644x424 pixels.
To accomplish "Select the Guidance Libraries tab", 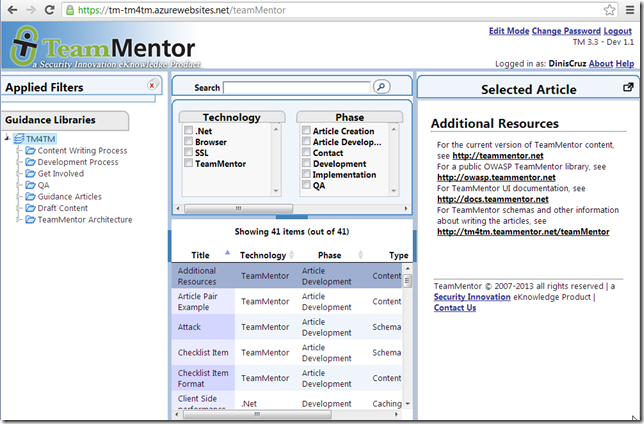I will 62,120.
